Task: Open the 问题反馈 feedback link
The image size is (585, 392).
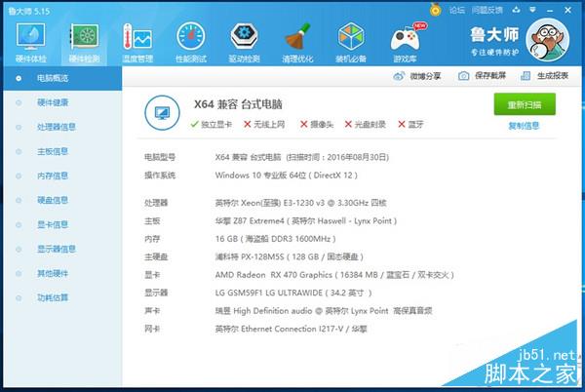Action: [x=487, y=10]
